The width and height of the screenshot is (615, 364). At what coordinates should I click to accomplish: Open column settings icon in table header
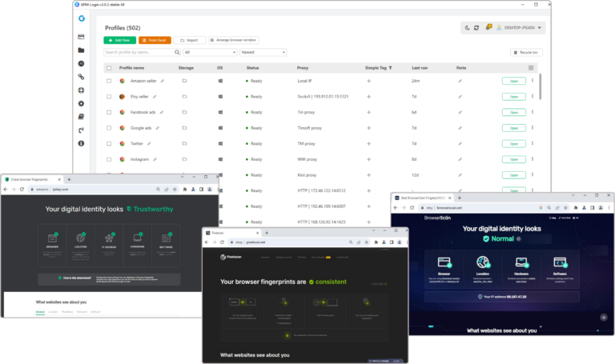pyautogui.click(x=531, y=68)
